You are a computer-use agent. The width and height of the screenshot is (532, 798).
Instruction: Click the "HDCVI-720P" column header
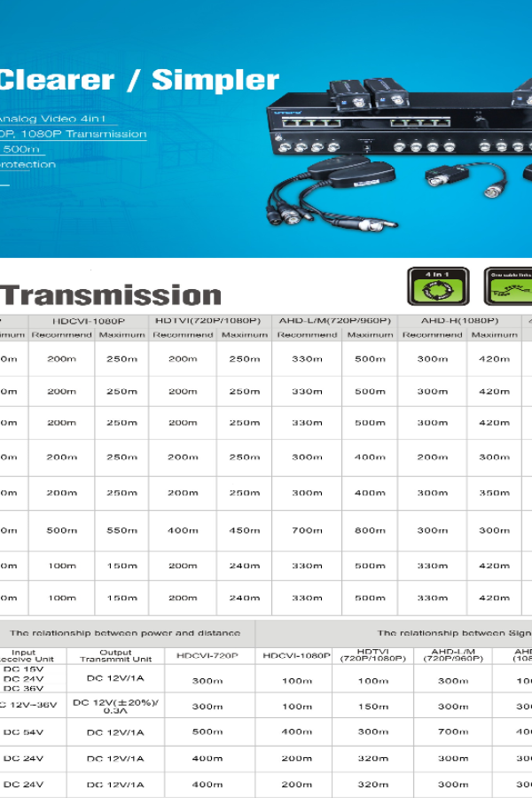click(x=207, y=655)
